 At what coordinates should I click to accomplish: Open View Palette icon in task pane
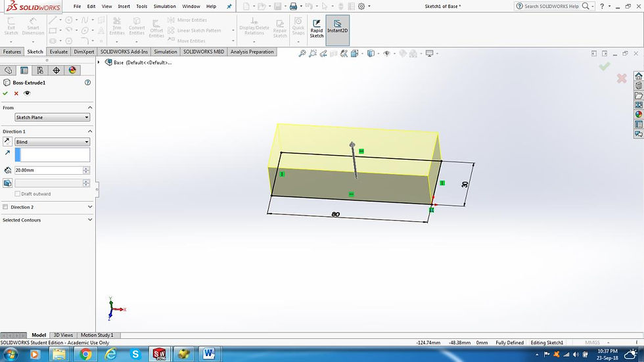tap(639, 104)
